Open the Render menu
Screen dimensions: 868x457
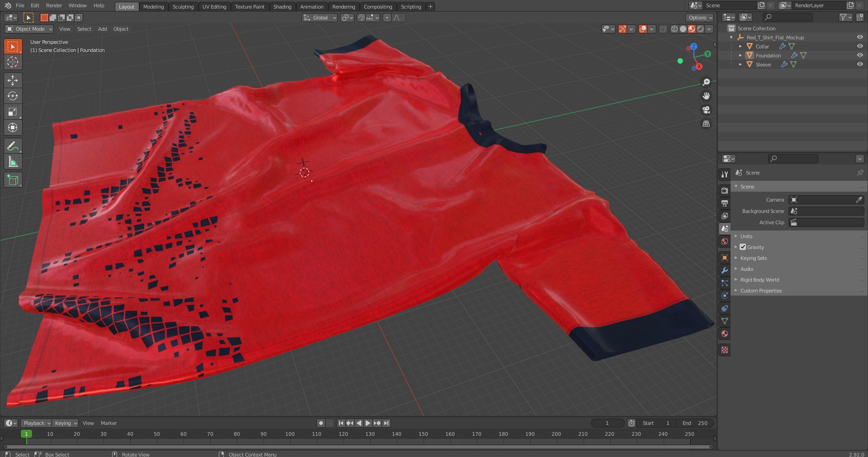click(54, 5)
